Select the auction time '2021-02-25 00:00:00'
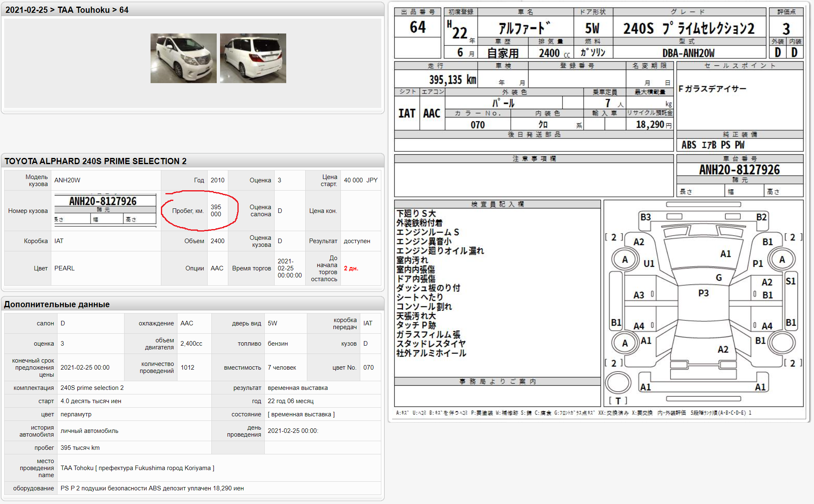Image resolution: width=814 pixels, height=504 pixels. (290, 268)
